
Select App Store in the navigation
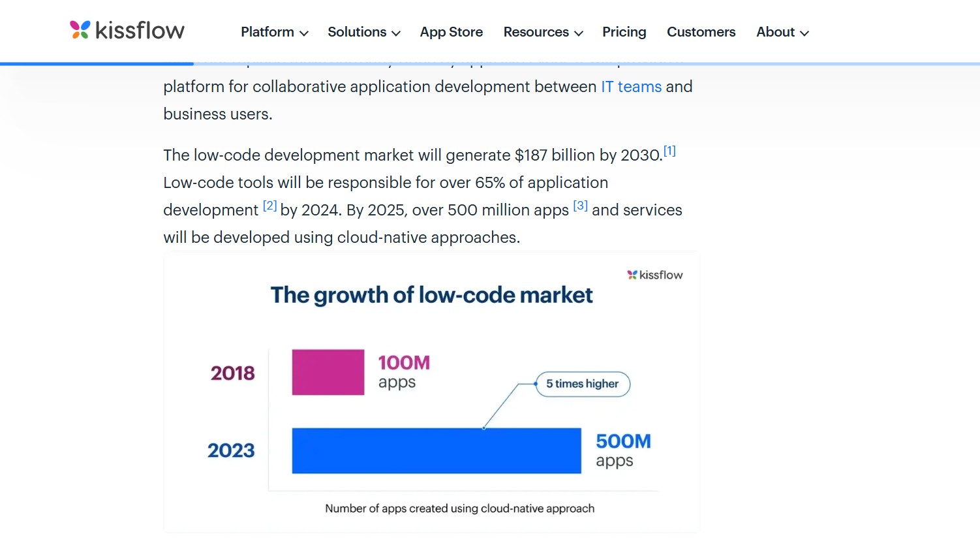(451, 32)
